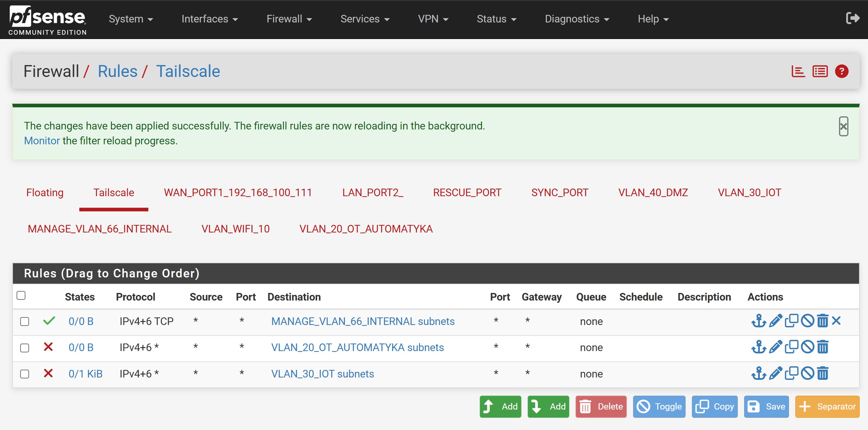Click the Copy selected rules button
868x430 pixels.
click(x=714, y=407)
